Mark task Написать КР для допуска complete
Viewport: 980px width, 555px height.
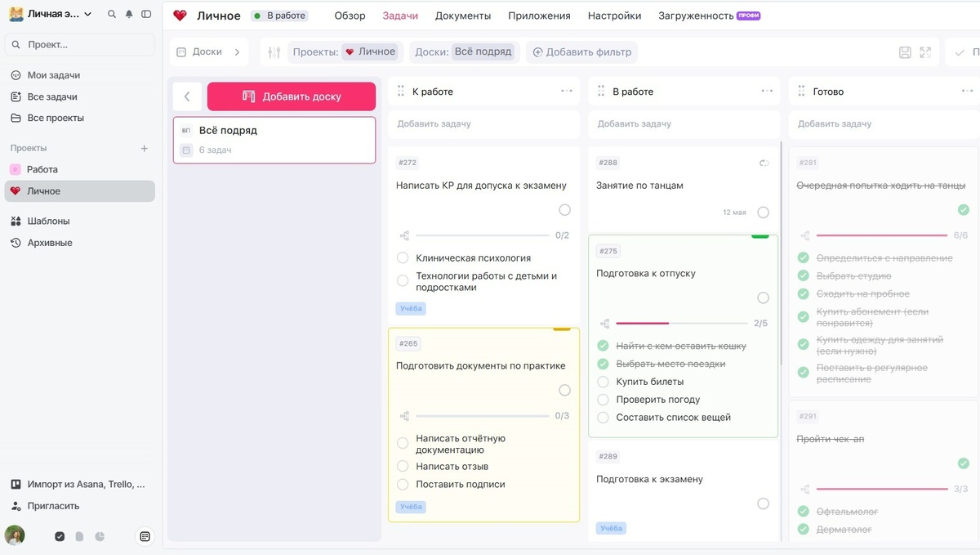564,210
